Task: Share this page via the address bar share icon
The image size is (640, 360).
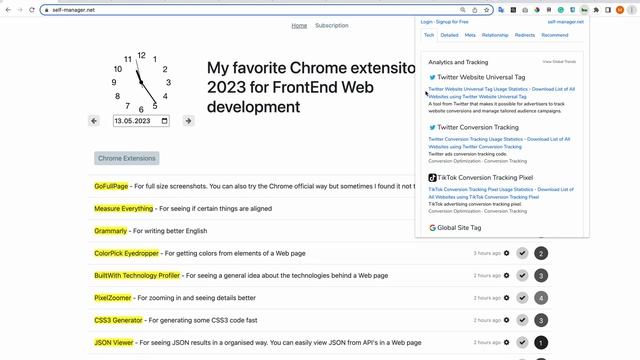Action: pyautogui.click(x=475, y=10)
